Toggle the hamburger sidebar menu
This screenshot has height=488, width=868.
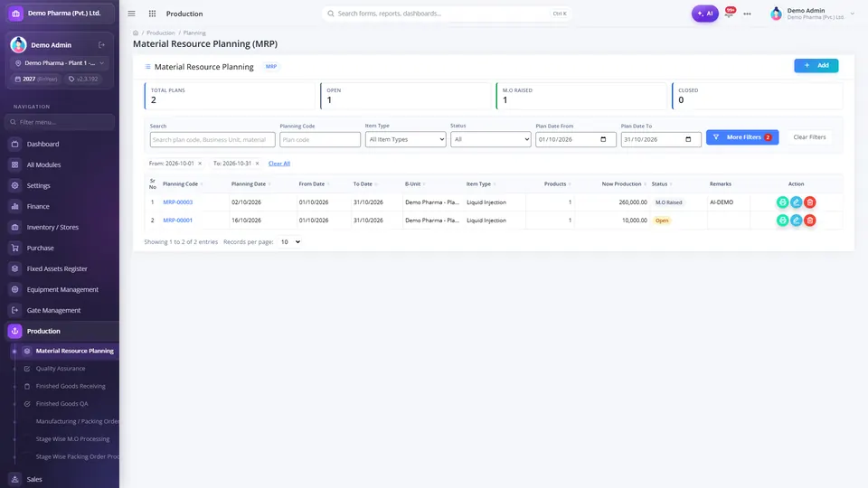131,14
